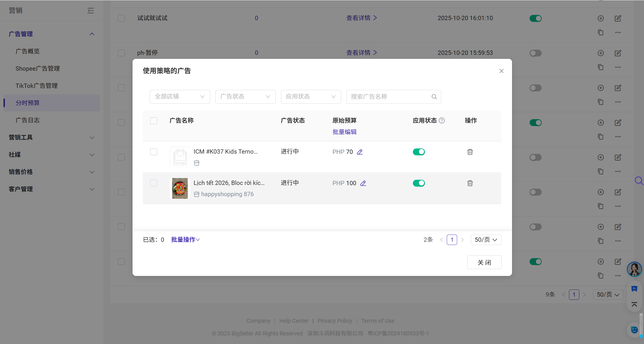The height and width of the screenshot is (344, 644).
Task: Edit the PHP 100 budget with the pencil icon
Action: (x=363, y=183)
